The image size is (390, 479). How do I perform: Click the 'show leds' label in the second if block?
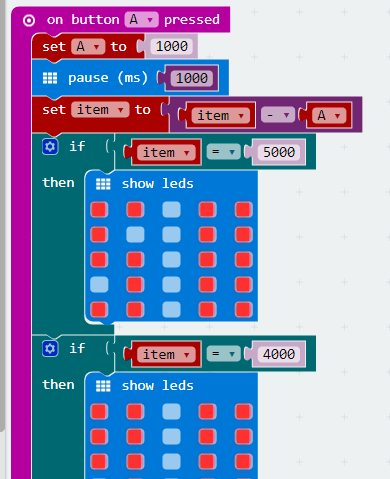158,386
